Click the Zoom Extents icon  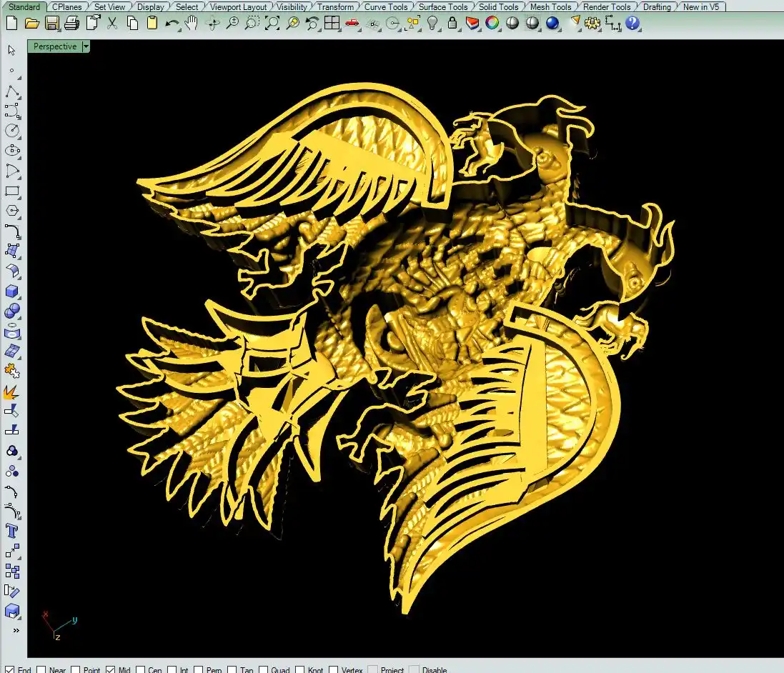click(272, 23)
